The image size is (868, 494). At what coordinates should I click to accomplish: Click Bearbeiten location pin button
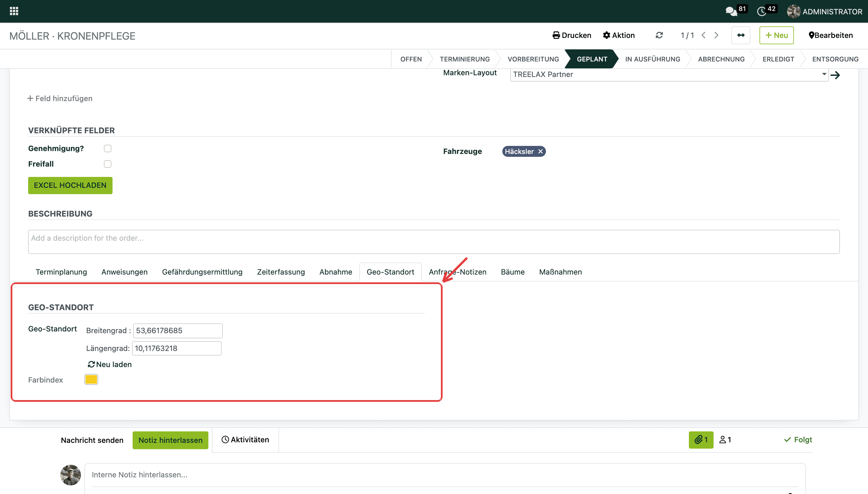(830, 35)
